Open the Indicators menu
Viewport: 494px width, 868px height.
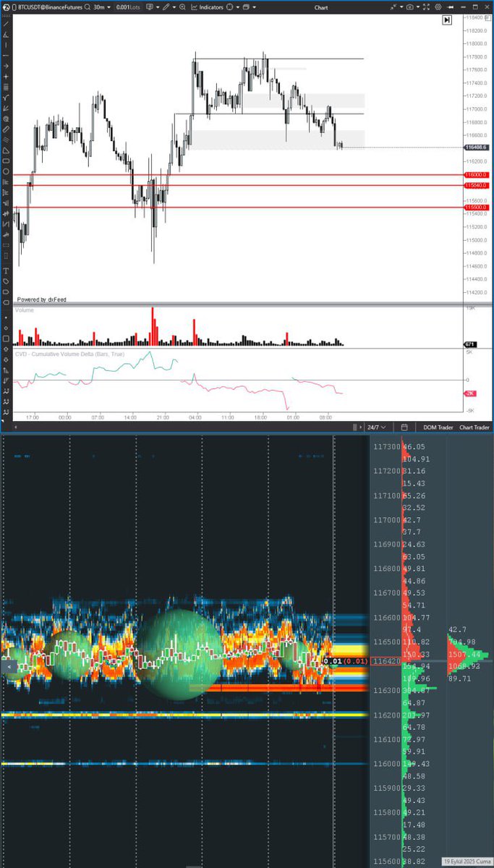point(207,7)
